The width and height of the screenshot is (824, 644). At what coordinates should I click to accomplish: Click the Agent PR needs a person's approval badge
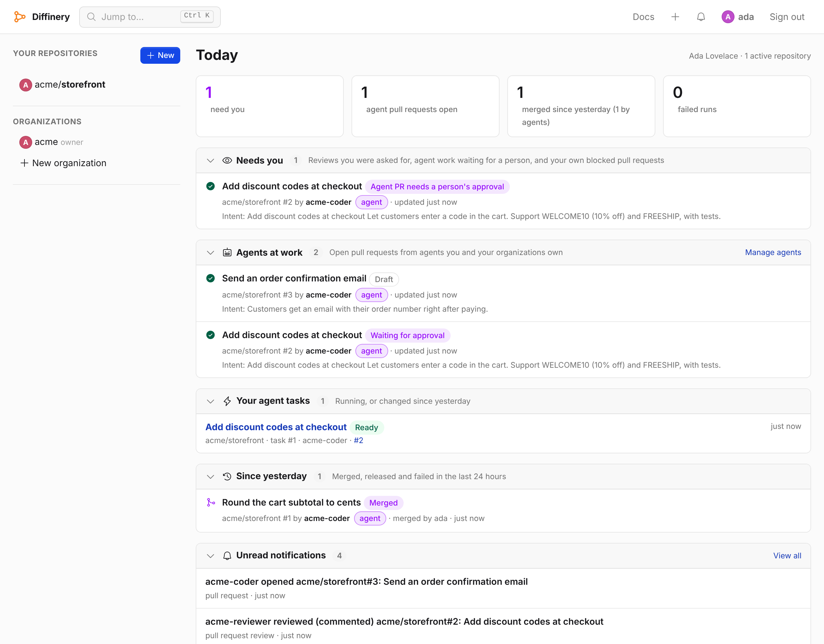pyautogui.click(x=437, y=186)
